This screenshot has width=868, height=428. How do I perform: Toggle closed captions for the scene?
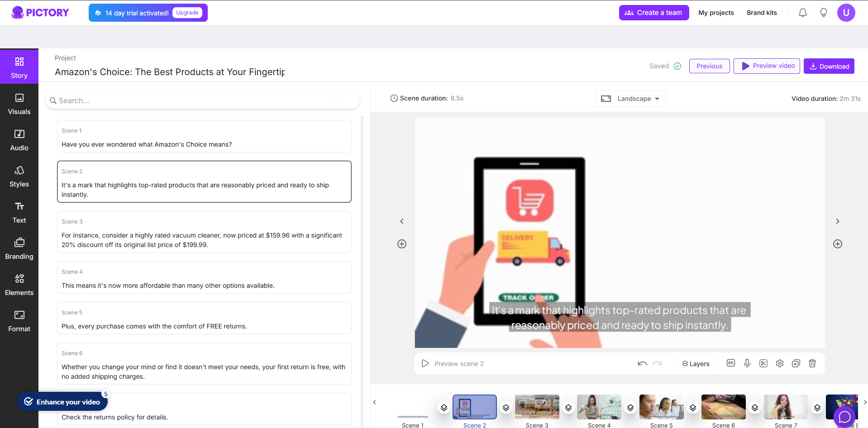[x=731, y=363]
